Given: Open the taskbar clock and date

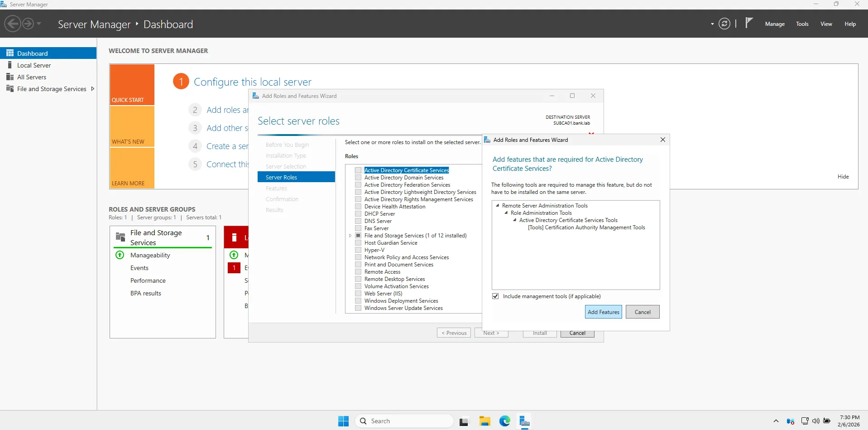Looking at the screenshot, I should (849, 421).
